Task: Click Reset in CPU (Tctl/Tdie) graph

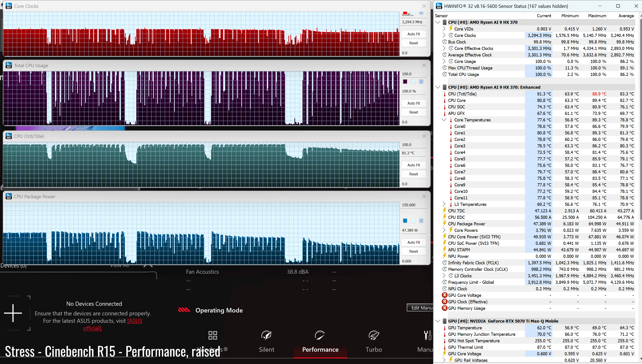Action: point(413,174)
